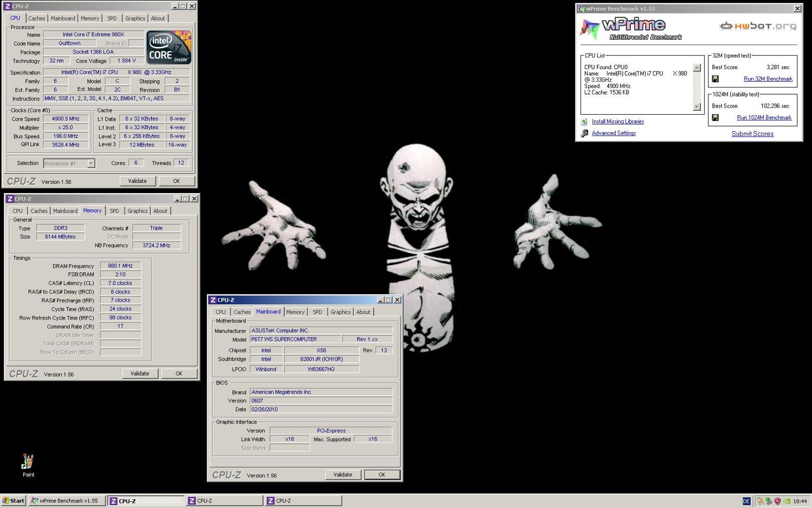Open the About tab in the top CPU-Z window
Viewport: 812px width, 508px height.
click(158, 18)
